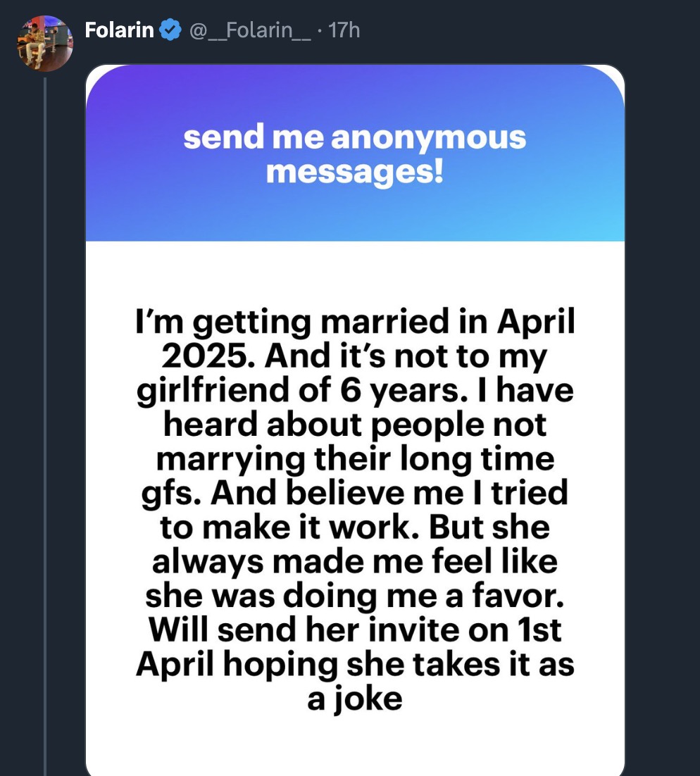Image resolution: width=700 pixels, height=776 pixels.
Task: Click the line 'she was doing me a favor.'
Action: point(354,596)
